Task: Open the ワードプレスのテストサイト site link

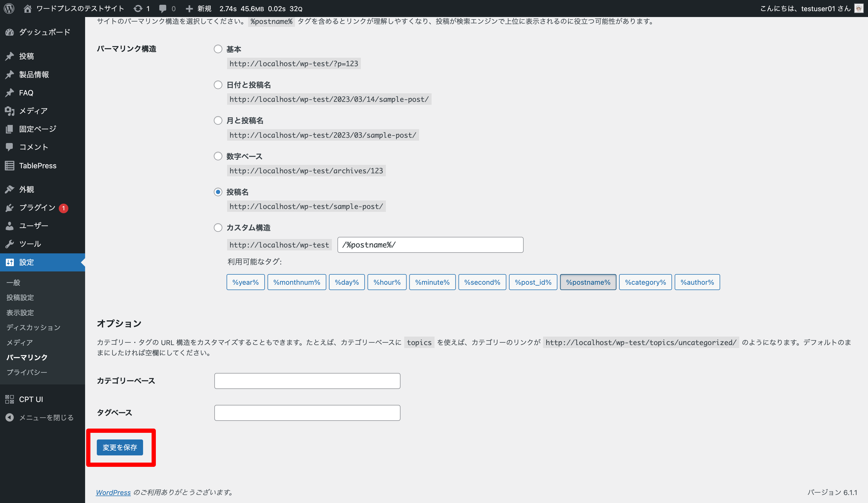Action: click(x=80, y=9)
